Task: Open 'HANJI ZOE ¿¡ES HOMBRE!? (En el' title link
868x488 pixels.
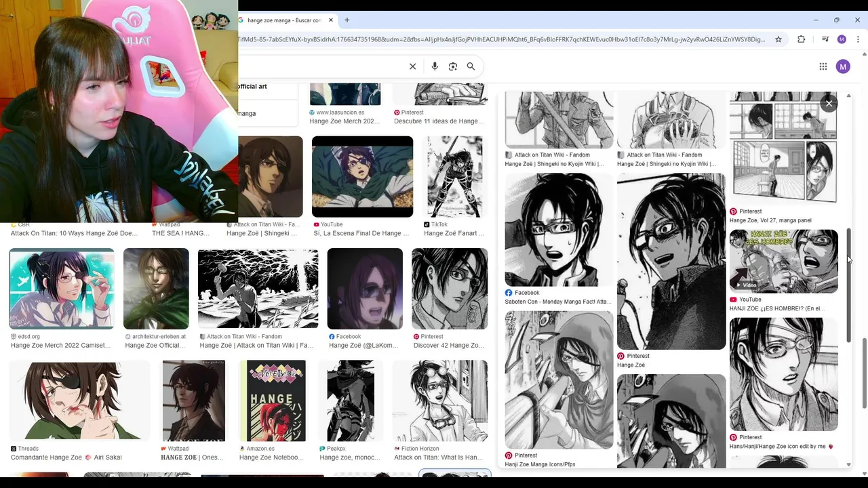Action: click(x=777, y=308)
